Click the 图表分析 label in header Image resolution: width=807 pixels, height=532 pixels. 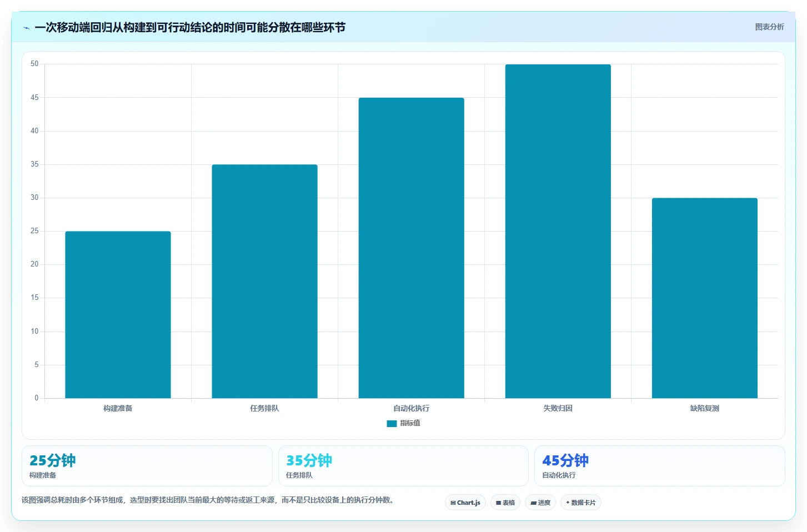pos(769,27)
